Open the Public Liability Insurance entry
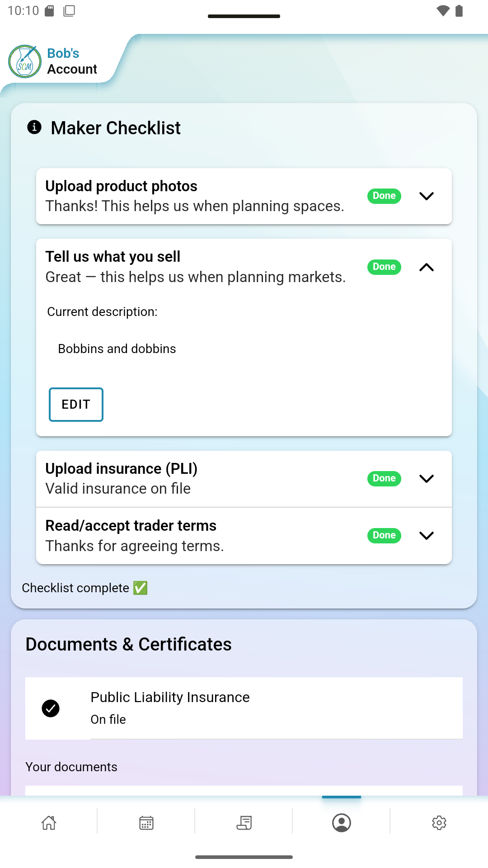 point(244,708)
